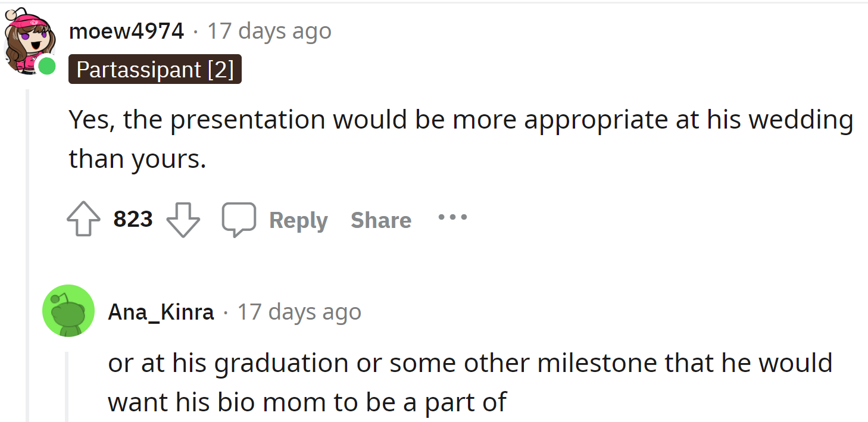This screenshot has height=422, width=868.
Task: Open Ana_Kinra's user profile
Action: tap(160, 311)
